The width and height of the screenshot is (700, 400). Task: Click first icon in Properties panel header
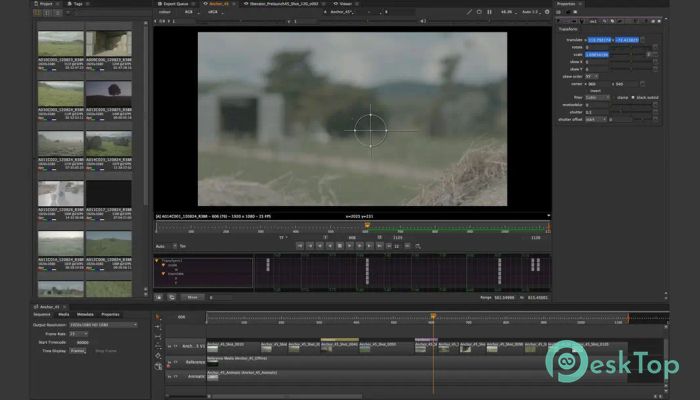[x=558, y=12]
